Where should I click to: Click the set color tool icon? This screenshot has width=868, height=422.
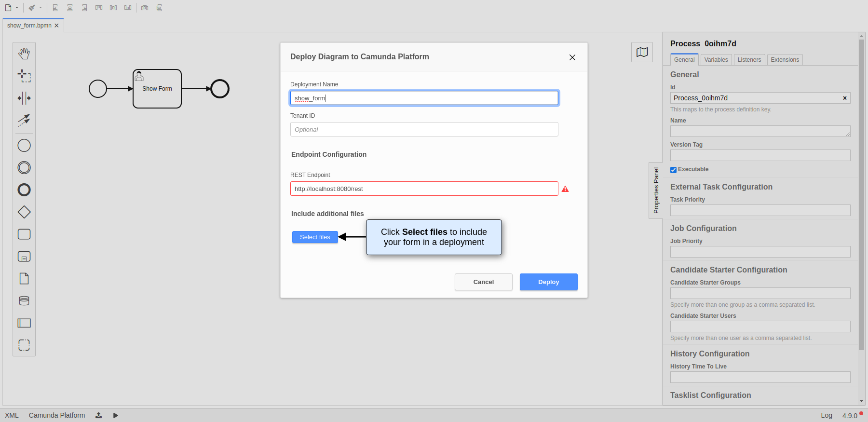[32, 8]
